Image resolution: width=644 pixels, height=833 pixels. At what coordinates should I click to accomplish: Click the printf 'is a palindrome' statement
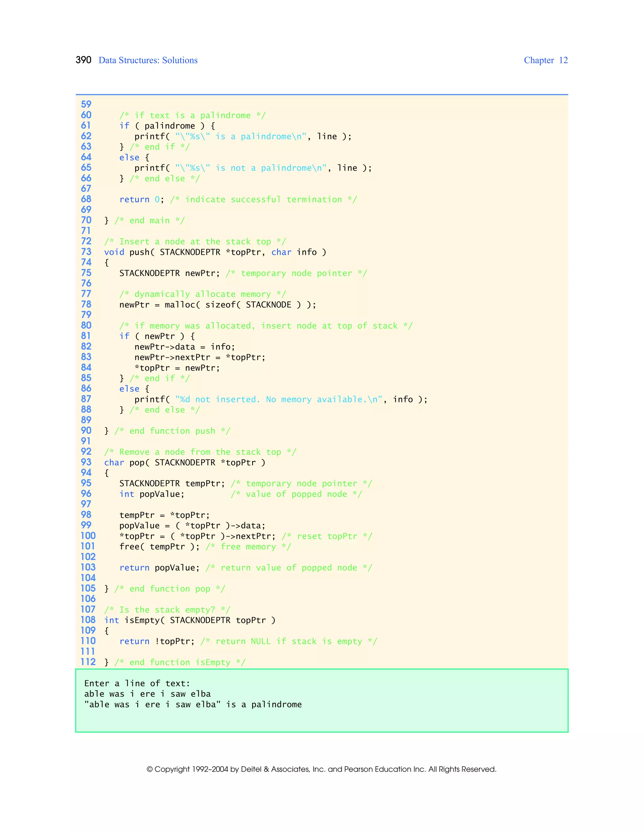coord(243,136)
